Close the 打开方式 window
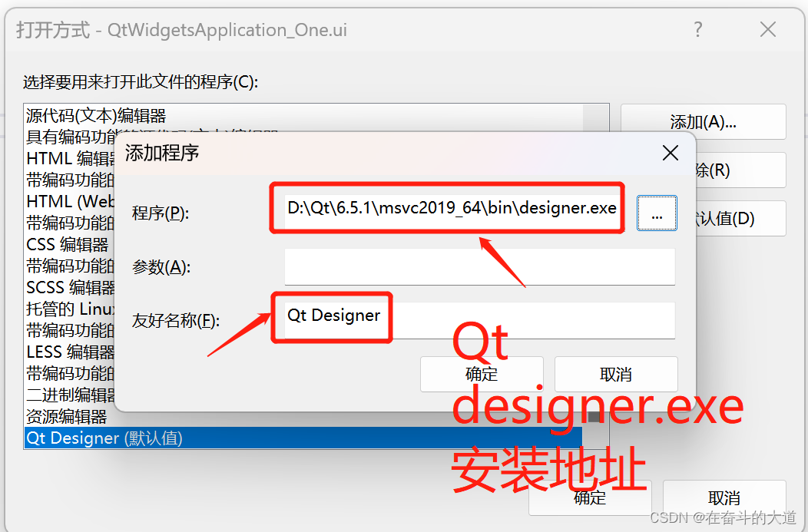Viewport: 808px width, 532px height. click(768, 29)
